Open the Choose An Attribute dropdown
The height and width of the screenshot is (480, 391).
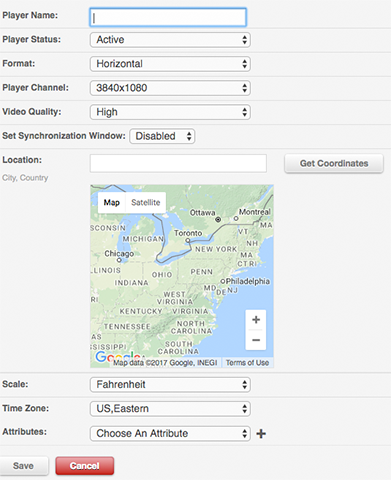(170, 433)
